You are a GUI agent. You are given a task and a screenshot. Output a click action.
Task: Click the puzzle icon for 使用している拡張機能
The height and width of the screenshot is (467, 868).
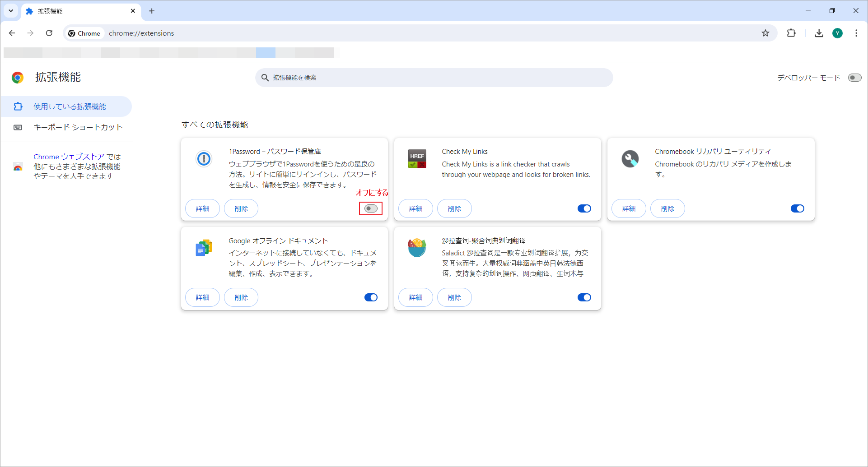point(18,106)
